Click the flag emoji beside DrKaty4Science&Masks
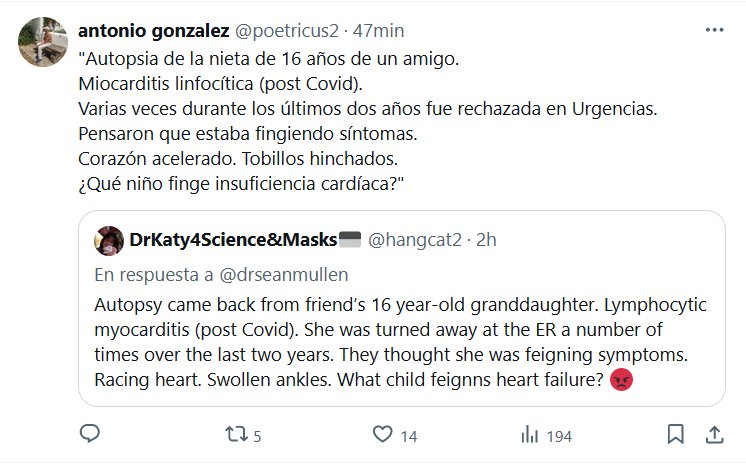Viewport: 746px width, 464px height. 349,240
